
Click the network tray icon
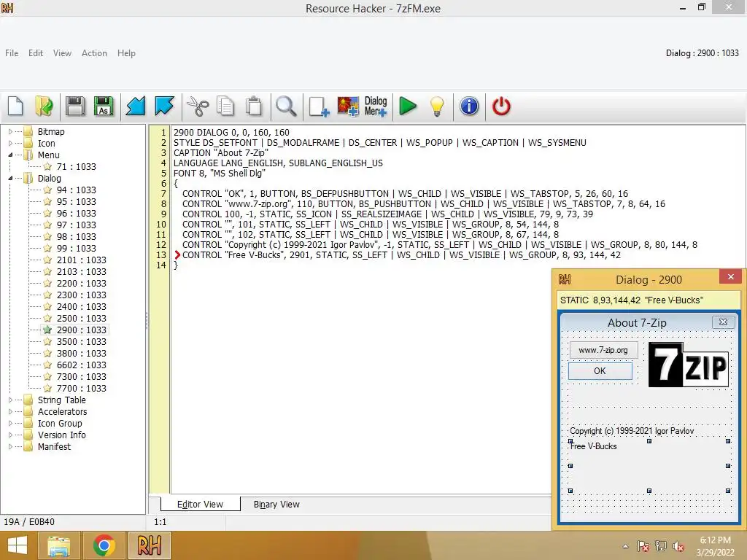660,546
